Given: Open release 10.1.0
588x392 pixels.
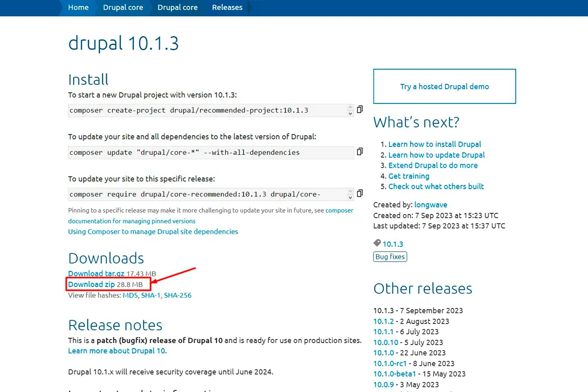Looking at the screenshot, I should click(383, 353).
